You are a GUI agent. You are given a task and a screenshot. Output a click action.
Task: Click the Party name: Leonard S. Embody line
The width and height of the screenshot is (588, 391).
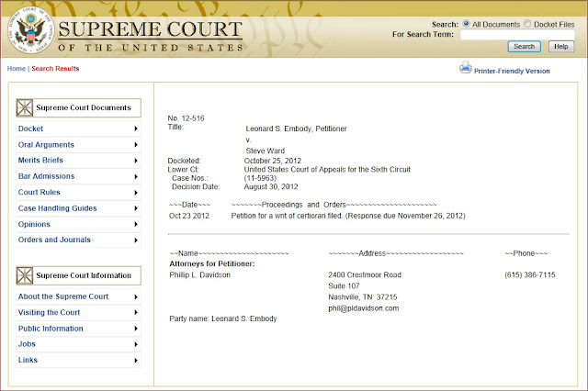223,318
